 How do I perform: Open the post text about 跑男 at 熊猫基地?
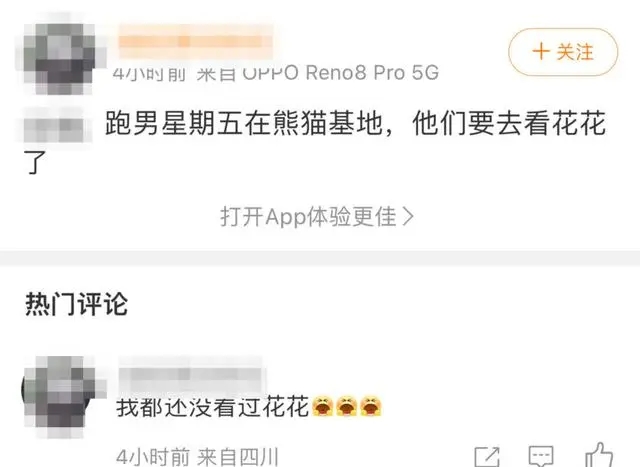[315, 142]
